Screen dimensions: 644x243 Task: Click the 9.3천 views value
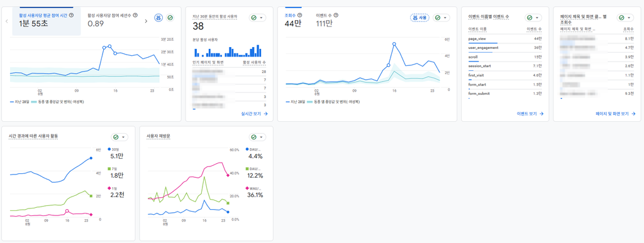(629, 94)
